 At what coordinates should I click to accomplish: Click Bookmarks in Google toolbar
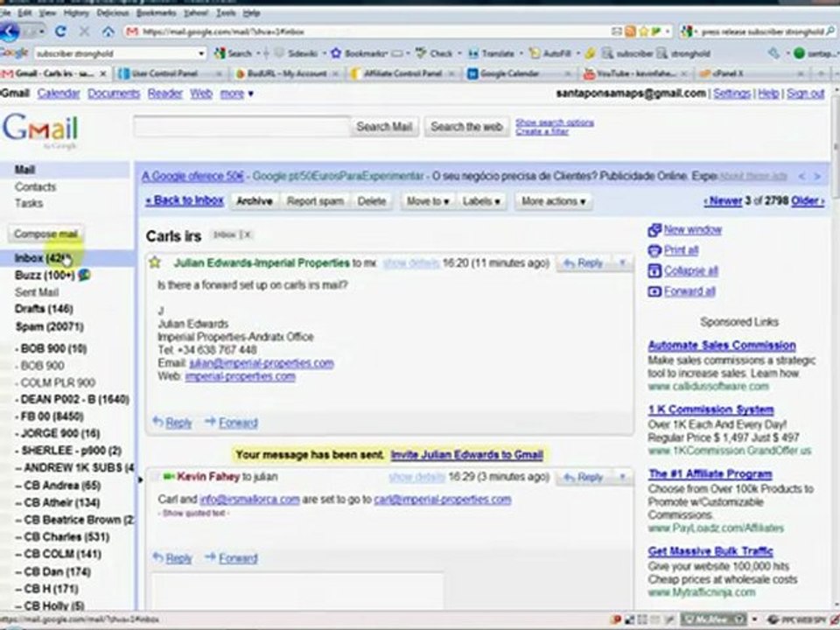[x=361, y=53]
